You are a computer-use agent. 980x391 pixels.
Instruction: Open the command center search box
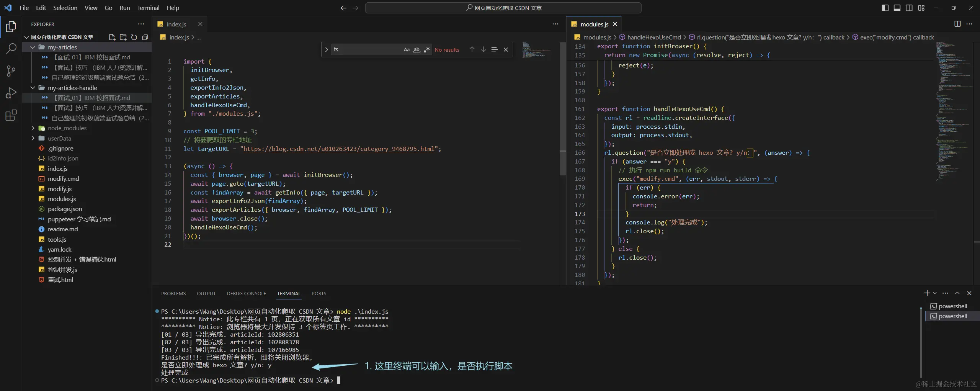coord(503,8)
